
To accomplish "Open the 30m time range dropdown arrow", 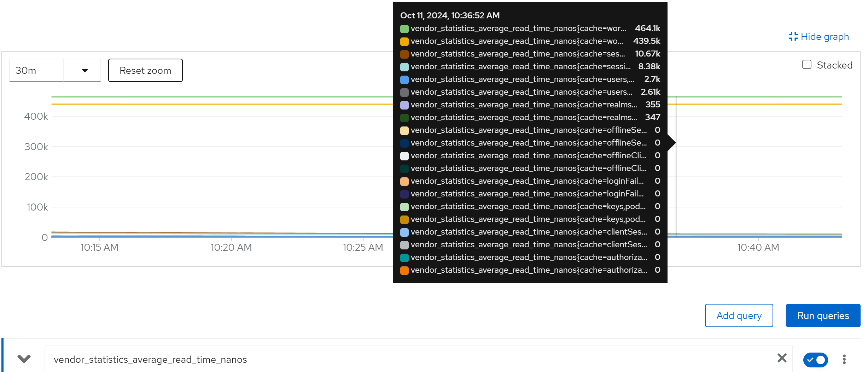I will pyautogui.click(x=85, y=71).
